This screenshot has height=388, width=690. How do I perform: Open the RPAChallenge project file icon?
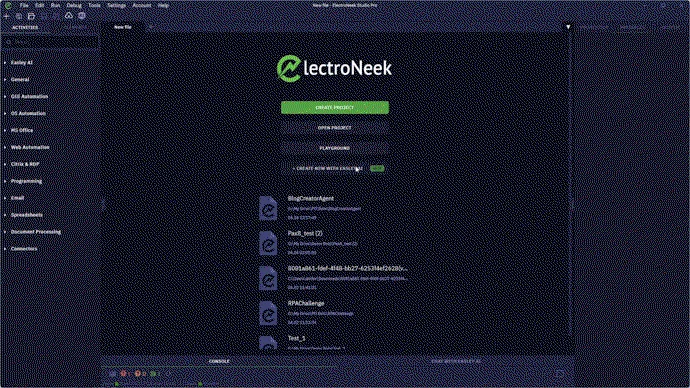[268, 313]
